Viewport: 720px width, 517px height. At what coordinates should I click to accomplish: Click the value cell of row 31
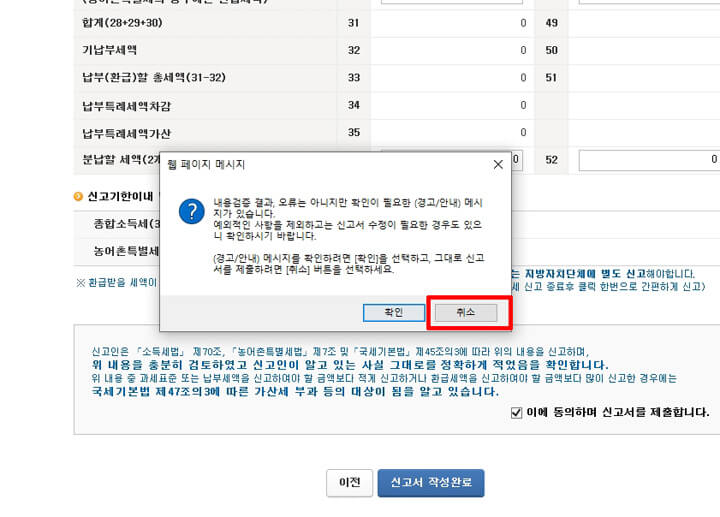coord(452,23)
